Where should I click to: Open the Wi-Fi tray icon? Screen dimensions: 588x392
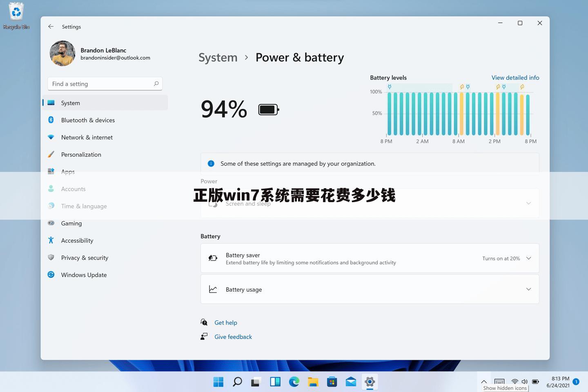515,382
